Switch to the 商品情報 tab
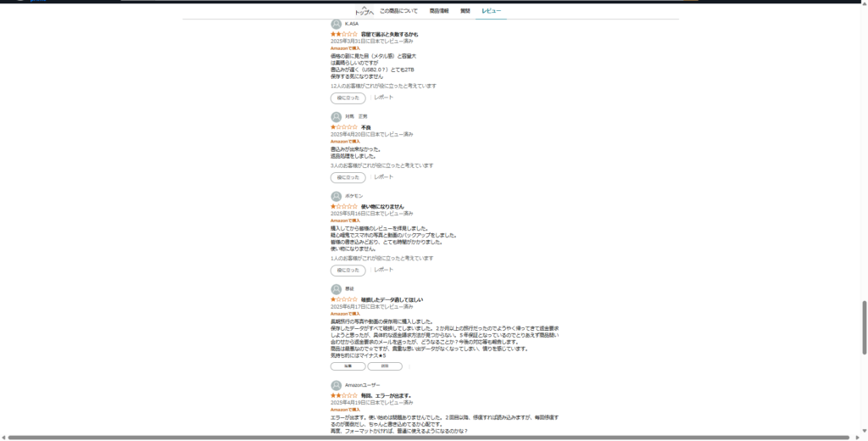Image resolution: width=868 pixels, height=441 pixels. pyautogui.click(x=439, y=11)
